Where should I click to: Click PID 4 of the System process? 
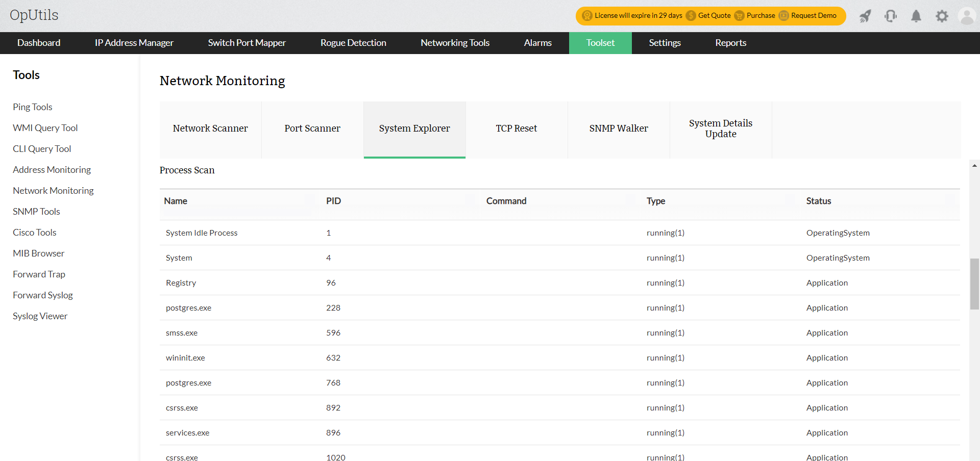pyautogui.click(x=329, y=258)
